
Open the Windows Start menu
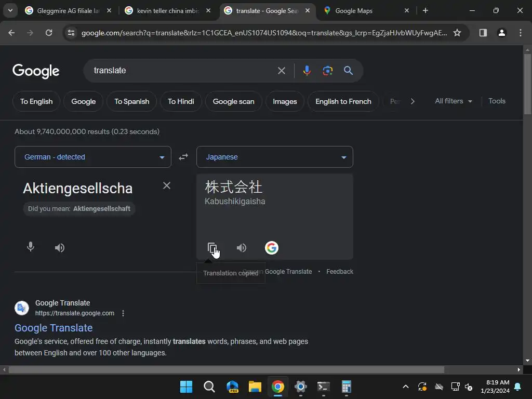pos(186,387)
